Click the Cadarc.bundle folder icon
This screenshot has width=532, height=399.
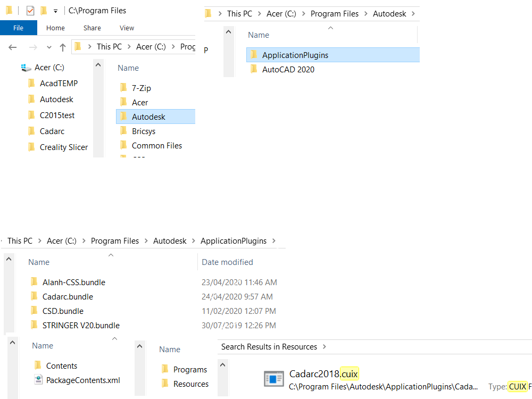tap(34, 296)
